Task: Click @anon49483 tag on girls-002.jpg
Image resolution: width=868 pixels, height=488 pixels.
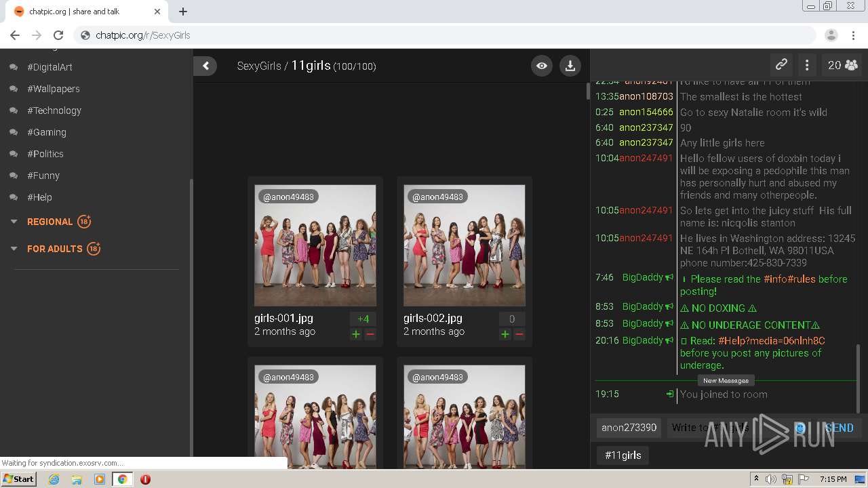Action: pyautogui.click(x=437, y=197)
